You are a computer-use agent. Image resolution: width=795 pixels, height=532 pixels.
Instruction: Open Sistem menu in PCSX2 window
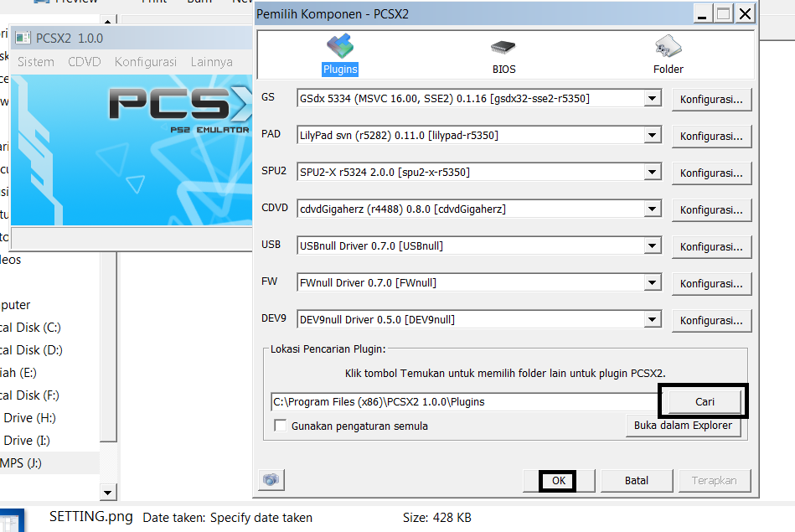point(36,62)
